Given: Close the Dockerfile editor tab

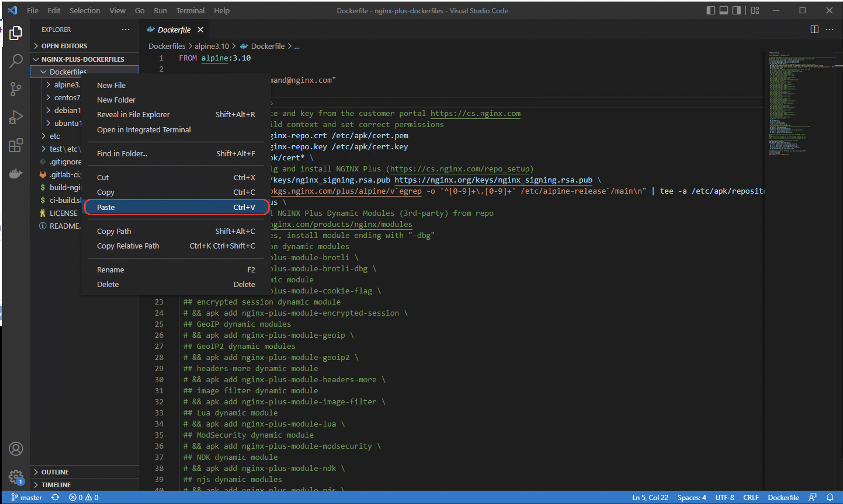Looking at the screenshot, I should (200, 30).
